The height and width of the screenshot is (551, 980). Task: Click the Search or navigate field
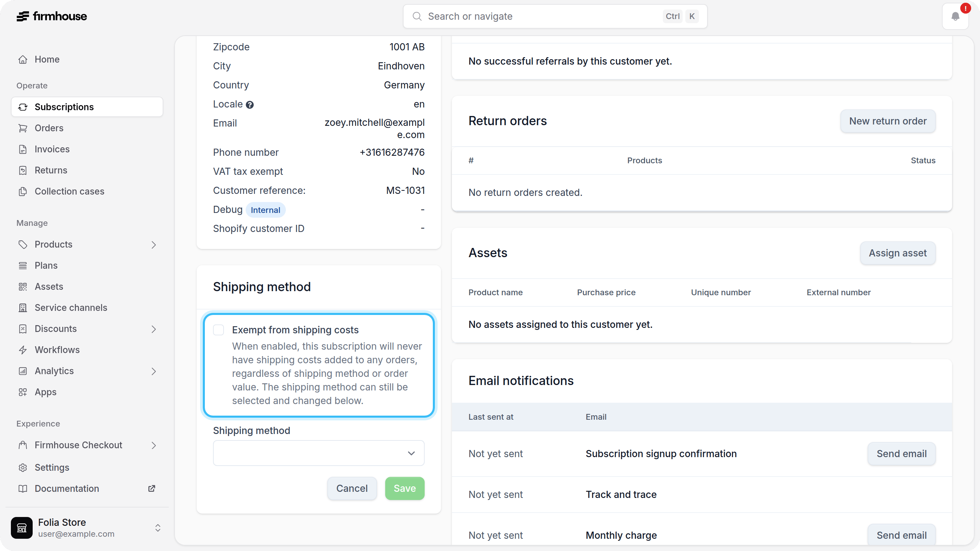pyautogui.click(x=555, y=16)
